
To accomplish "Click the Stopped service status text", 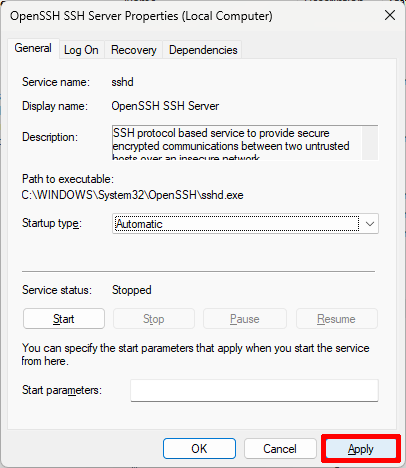I will [x=132, y=290].
